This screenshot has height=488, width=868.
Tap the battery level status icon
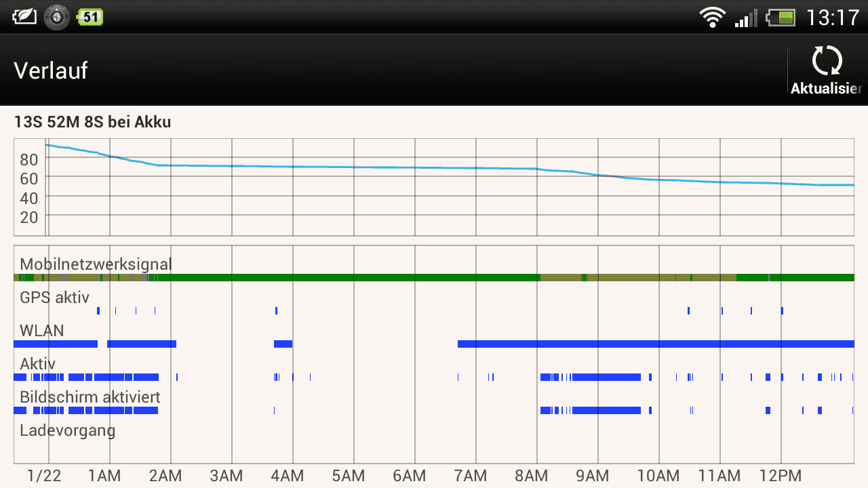pos(781,17)
